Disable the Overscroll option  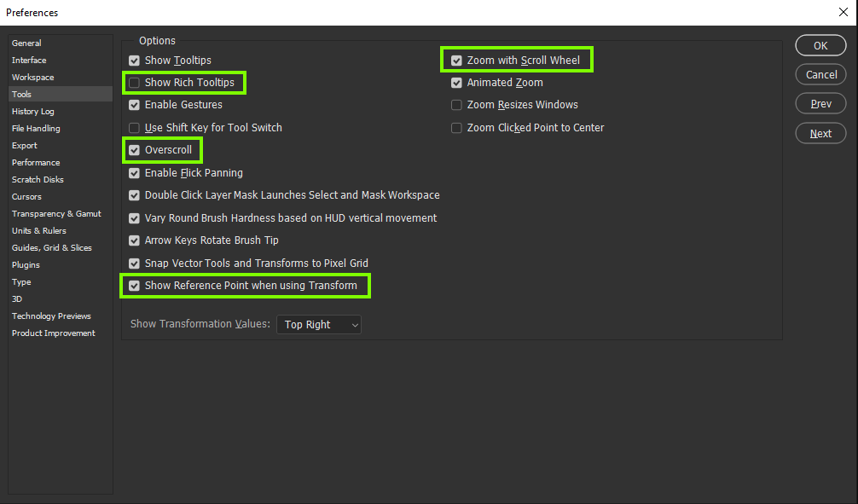point(134,150)
